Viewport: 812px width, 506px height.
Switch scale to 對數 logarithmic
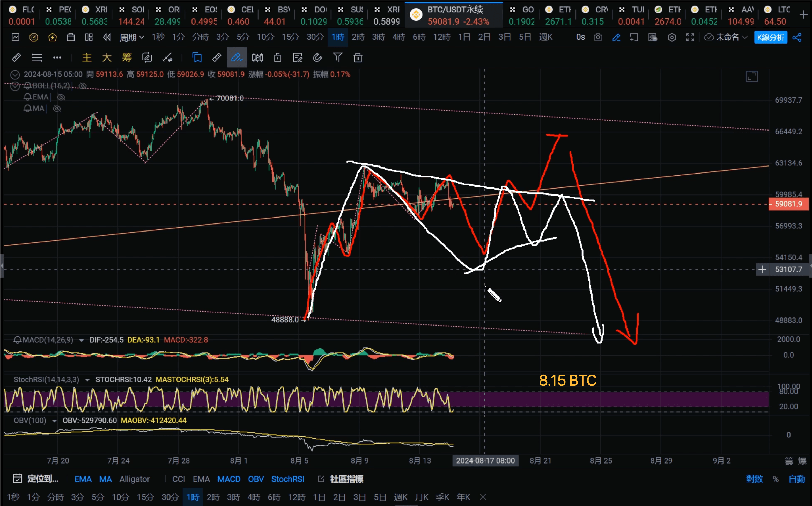[x=754, y=479]
